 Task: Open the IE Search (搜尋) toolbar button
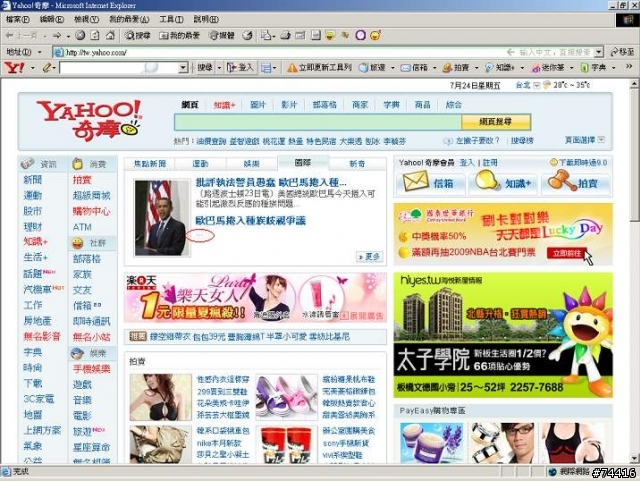[138, 36]
